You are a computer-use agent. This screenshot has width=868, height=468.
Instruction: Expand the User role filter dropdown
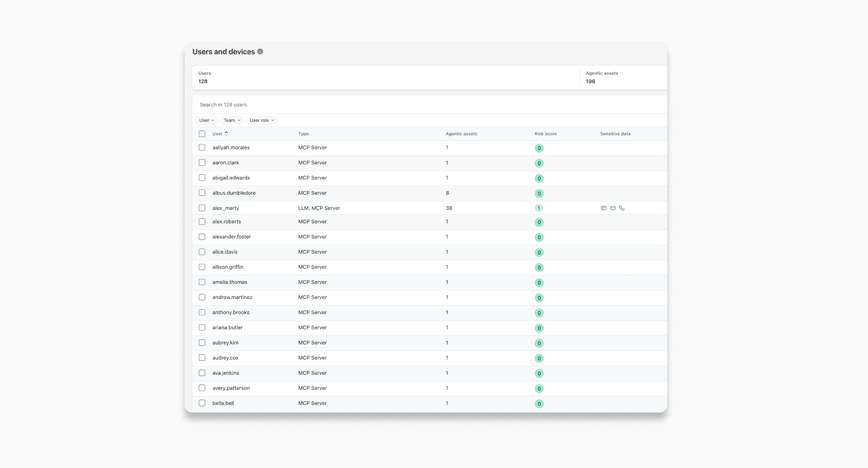[x=262, y=120]
